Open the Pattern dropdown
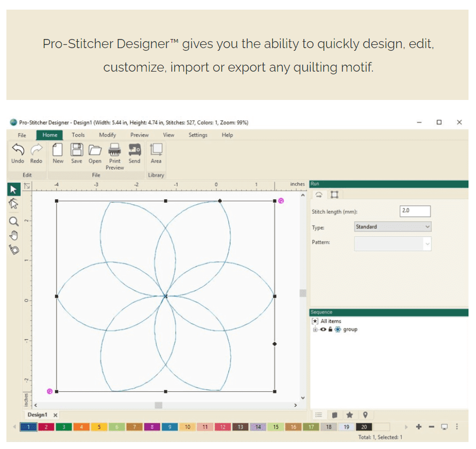 click(x=393, y=244)
